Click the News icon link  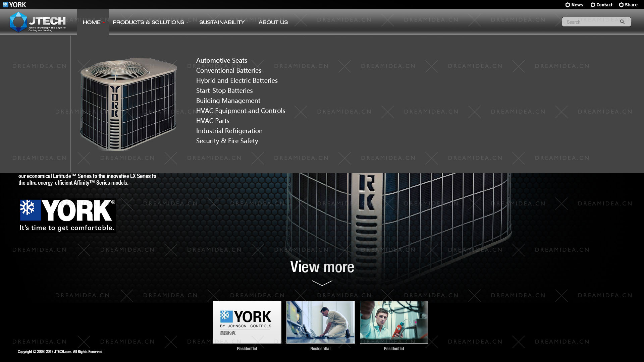[574, 5]
